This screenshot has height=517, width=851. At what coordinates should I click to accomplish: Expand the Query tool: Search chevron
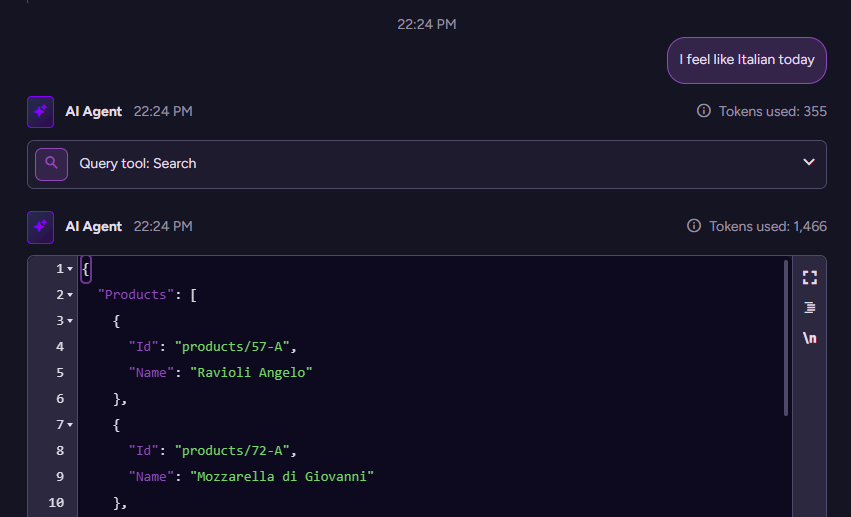(x=809, y=163)
